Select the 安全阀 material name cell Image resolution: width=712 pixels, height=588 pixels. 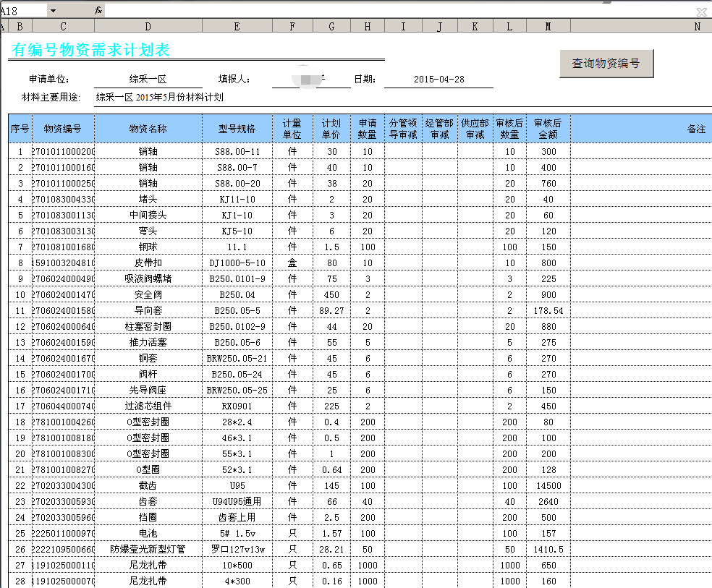click(148, 295)
